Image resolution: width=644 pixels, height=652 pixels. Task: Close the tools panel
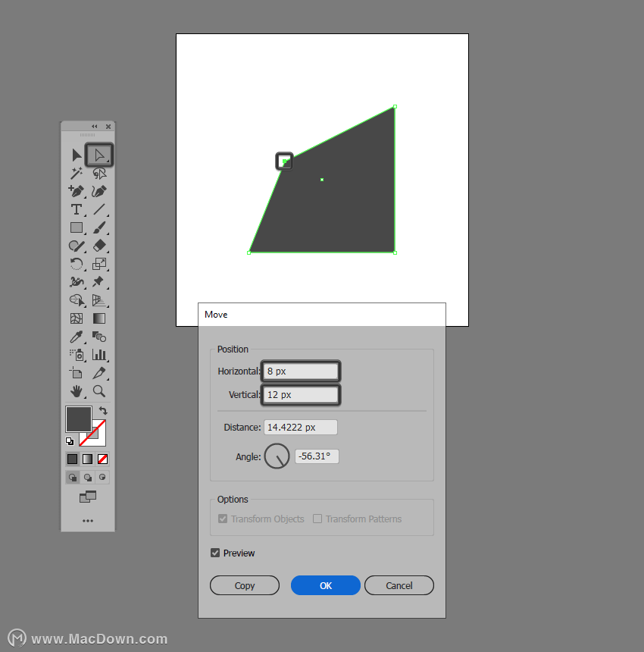pyautogui.click(x=108, y=127)
